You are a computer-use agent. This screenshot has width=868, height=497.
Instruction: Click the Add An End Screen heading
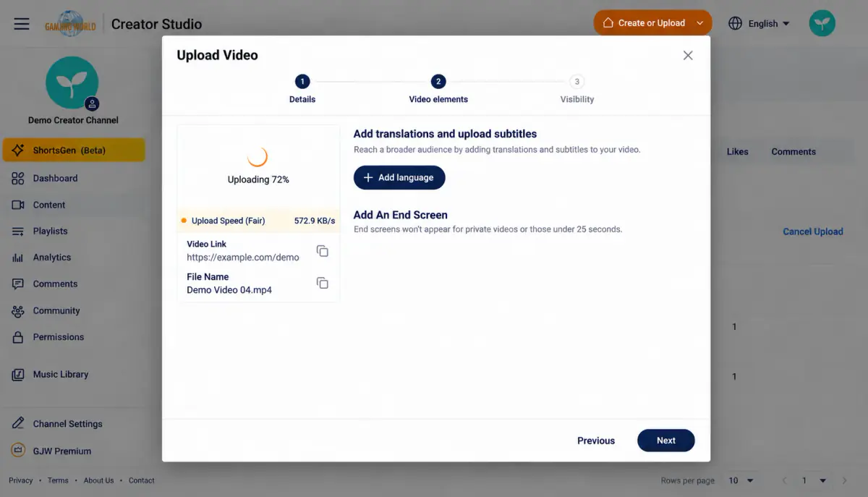tap(400, 215)
